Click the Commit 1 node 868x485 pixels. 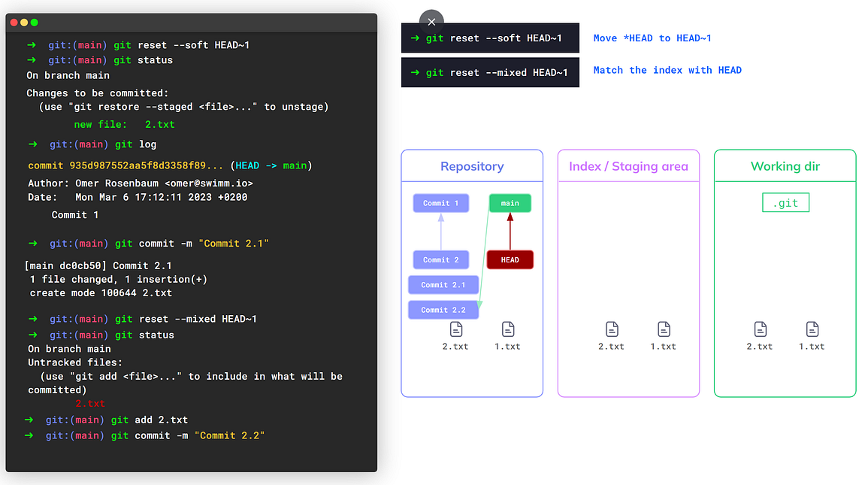[x=440, y=203]
